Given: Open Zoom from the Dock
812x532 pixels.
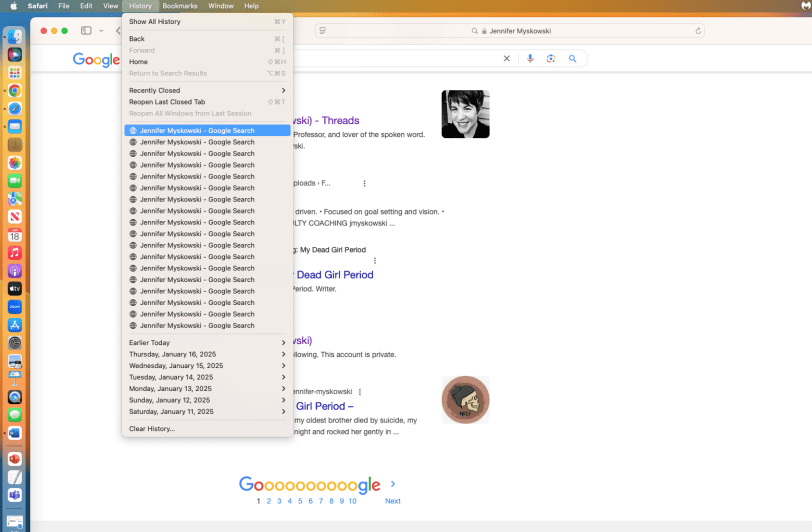Looking at the screenshot, I should [14, 307].
